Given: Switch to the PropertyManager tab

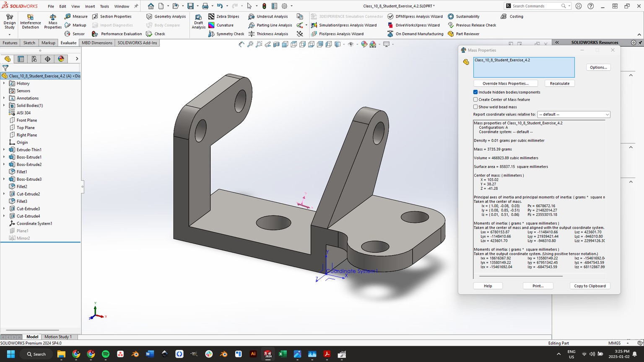Looking at the screenshot, I should coord(21,59).
